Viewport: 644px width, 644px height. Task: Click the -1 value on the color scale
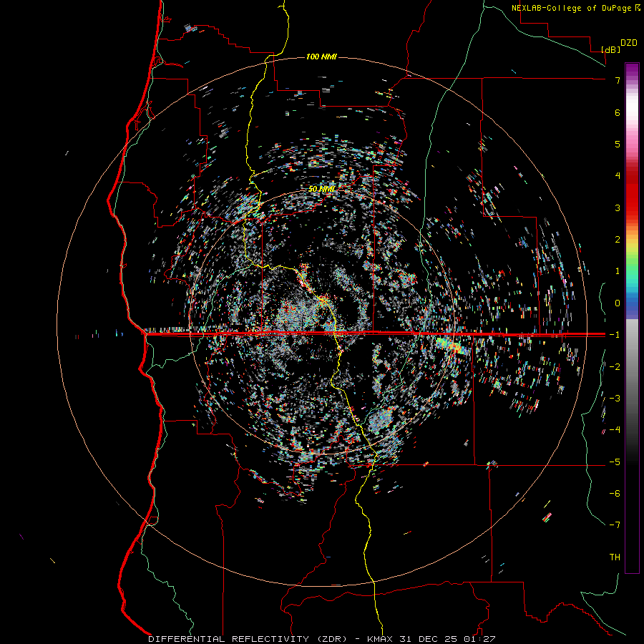[615, 335]
